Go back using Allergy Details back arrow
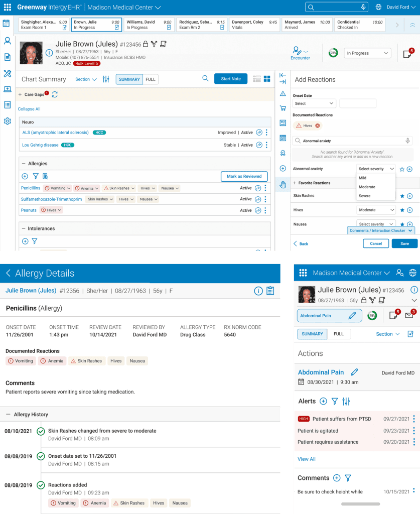This screenshot has height=514, width=420. click(x=8, y=273)
